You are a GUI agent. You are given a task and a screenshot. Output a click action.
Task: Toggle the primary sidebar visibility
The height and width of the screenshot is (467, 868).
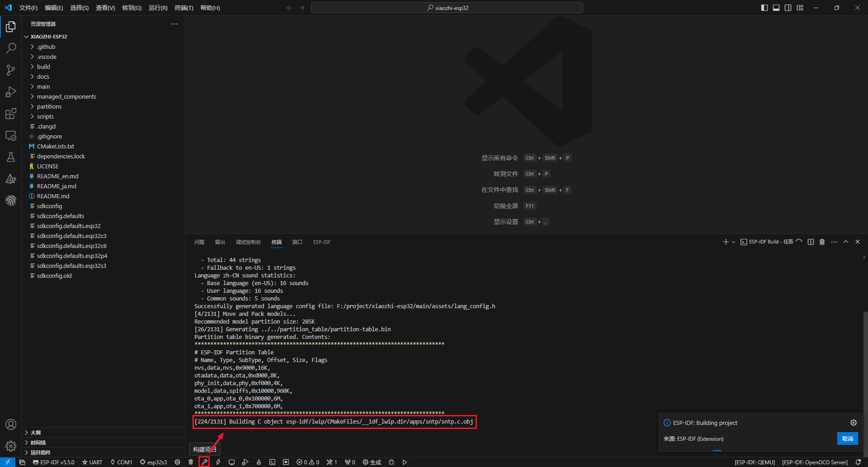point(764,8)
